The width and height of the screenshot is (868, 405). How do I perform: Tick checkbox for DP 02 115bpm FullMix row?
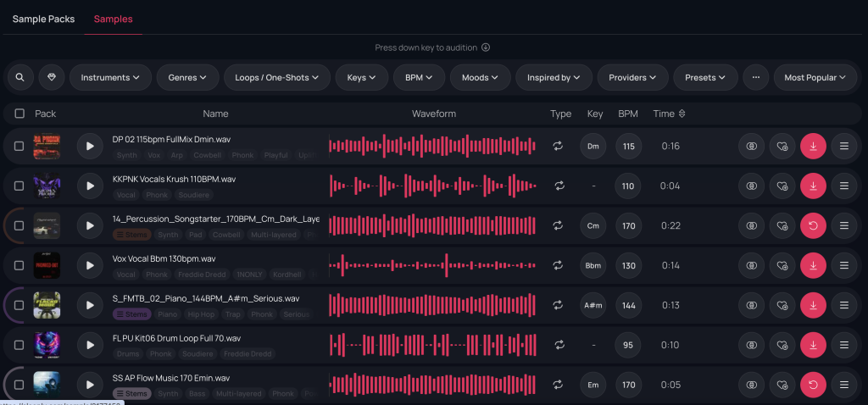click(19, 146)
